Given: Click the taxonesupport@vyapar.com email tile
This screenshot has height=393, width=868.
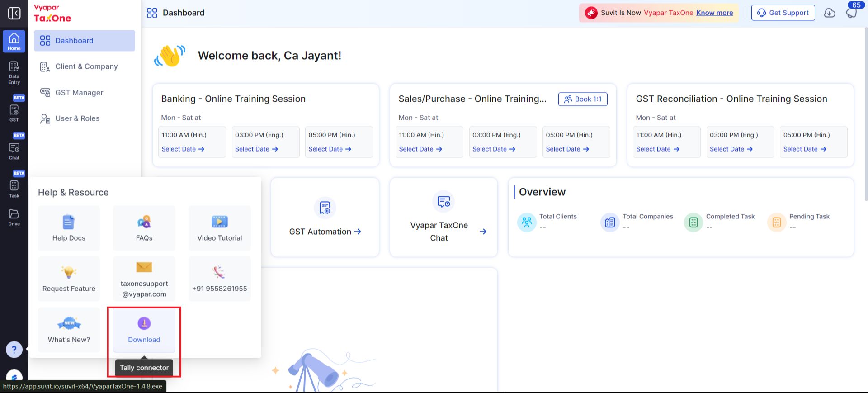Looking at the screenshot, I should pos(144,279).
